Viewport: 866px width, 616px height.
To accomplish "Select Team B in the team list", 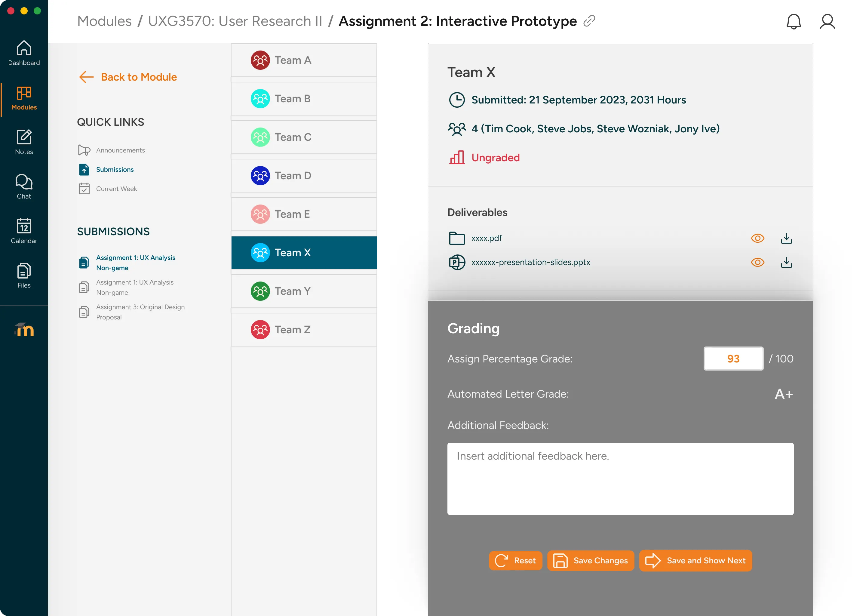I will click(x=304, y=99).
